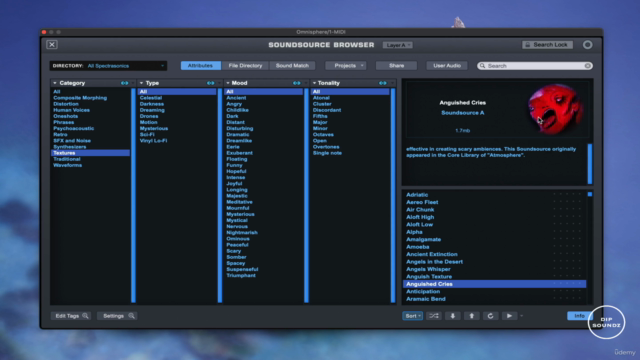This screenshot has width=640, height=360.
Task: Select the Waveforms category
Action: pos(67,165)
